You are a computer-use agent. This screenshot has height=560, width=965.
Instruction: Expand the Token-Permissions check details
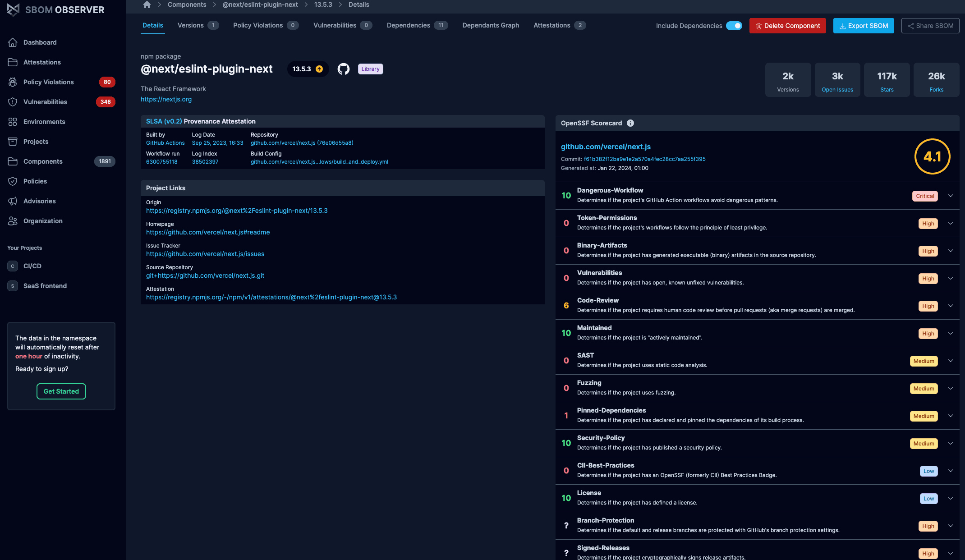pos(950,223)
